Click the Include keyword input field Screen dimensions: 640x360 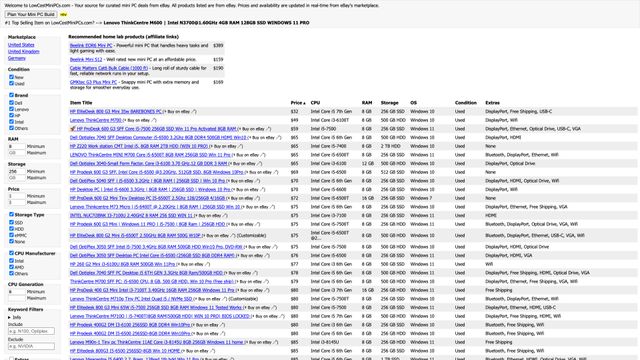tap(31, 331)
